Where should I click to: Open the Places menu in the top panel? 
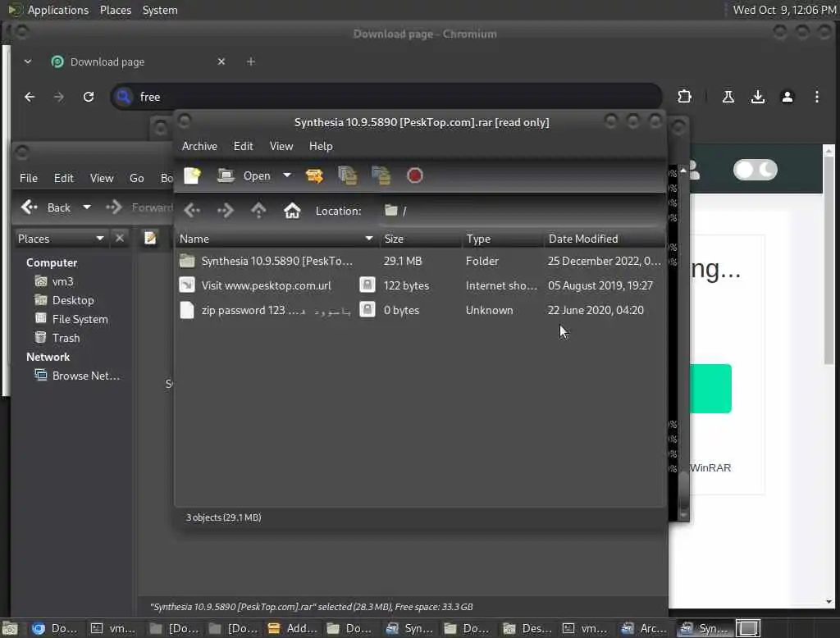(116, 10)
